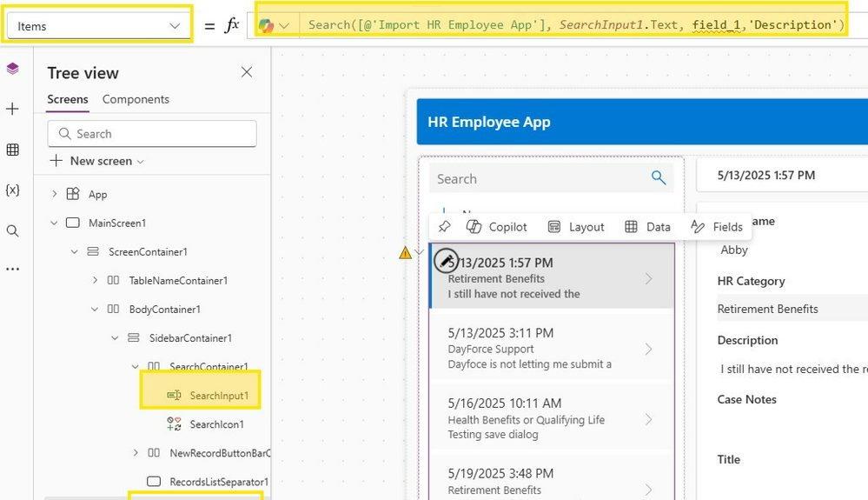The image size is (868, 500).
Task: Click the Abby name value
Action: 734,250
